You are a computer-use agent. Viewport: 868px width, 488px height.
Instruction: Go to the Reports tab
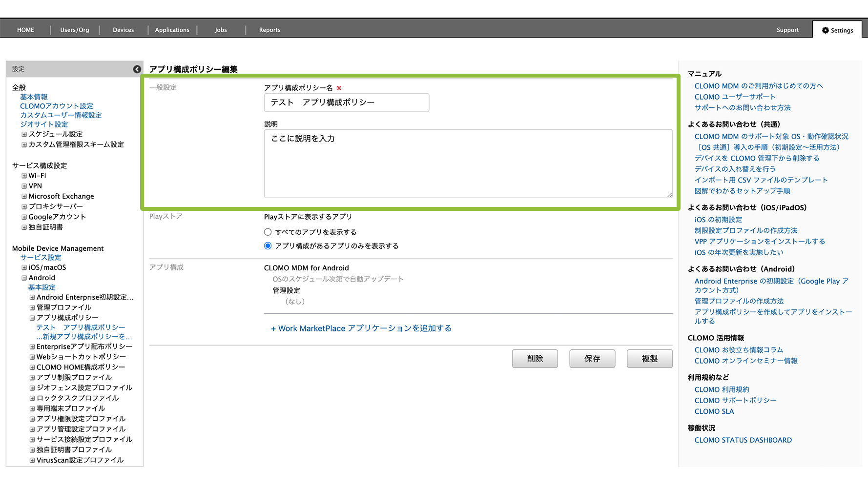click(269, 30)
